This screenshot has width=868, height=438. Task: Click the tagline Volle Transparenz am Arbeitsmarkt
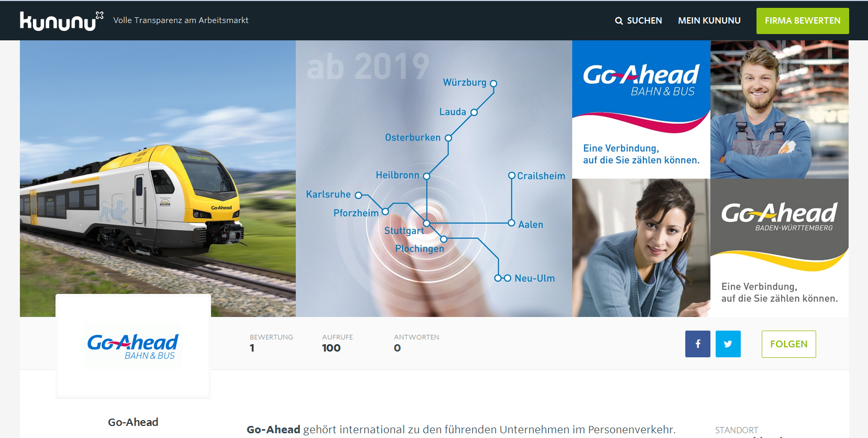181,20
